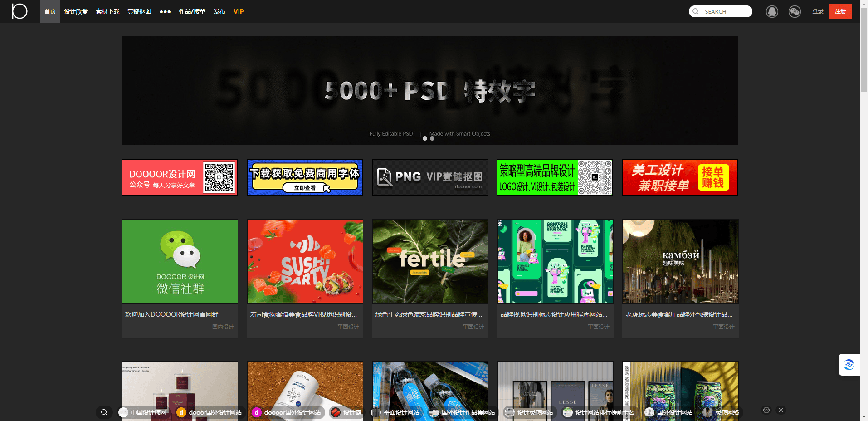Open the 素材下载 navigation menu
The image size is (868, 421).
pos(107,11)
